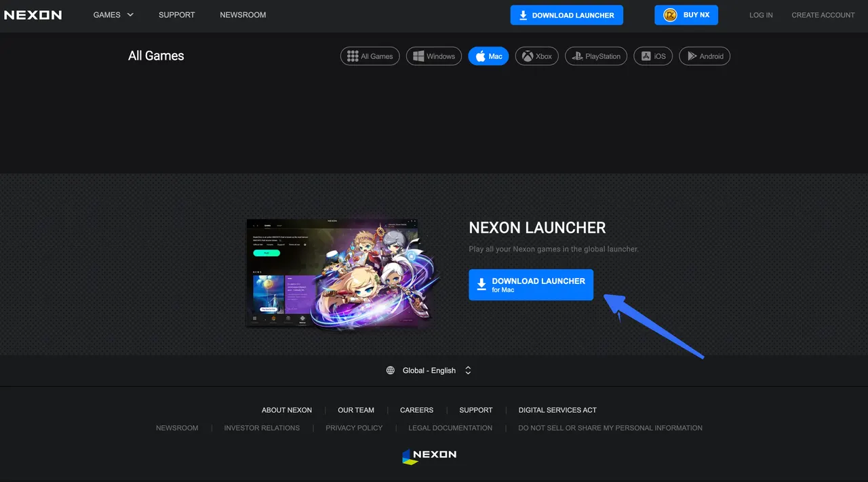Click the footer NEXON logo
Screen dimensions: 868x482
pos(429,456)
